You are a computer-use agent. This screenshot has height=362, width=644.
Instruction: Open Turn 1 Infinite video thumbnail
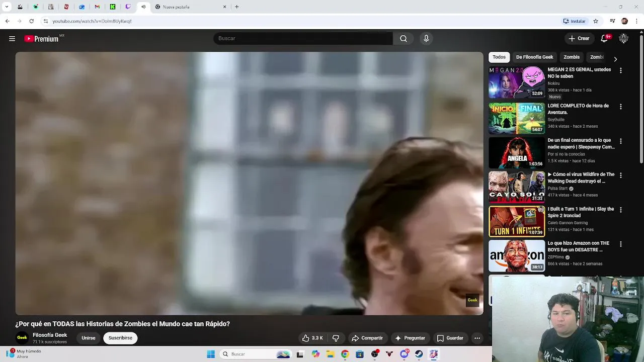click(x=517, y=222)
